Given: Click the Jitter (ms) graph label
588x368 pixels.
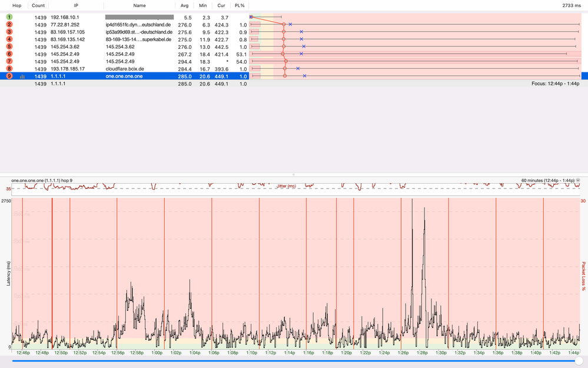Looking at the screenshot, I should click(x=286, y=186).
